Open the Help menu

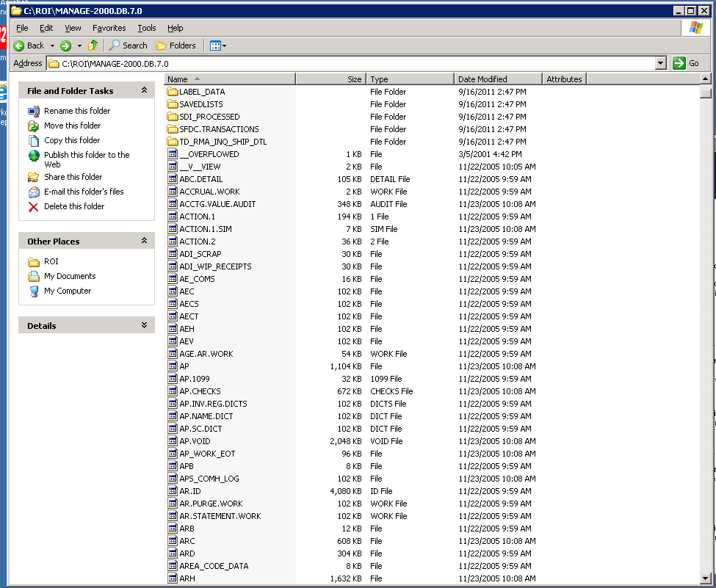175,29
